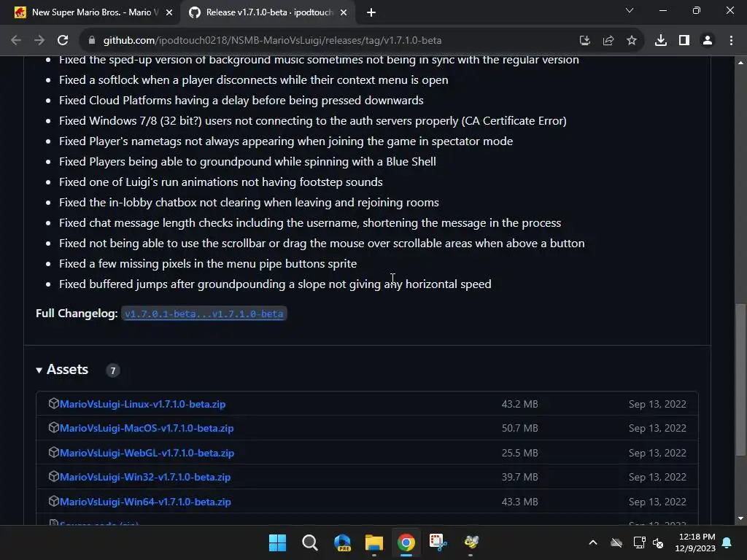Click package icon beside MacOS zip

53,427
